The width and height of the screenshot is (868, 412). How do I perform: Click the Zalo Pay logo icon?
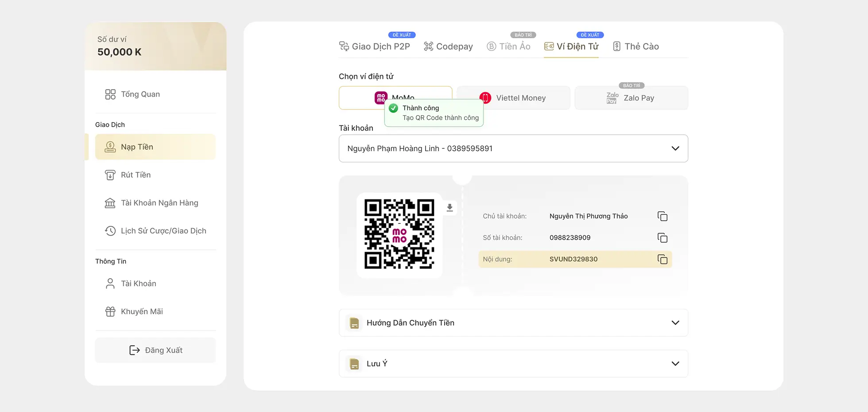coord(612,98)
